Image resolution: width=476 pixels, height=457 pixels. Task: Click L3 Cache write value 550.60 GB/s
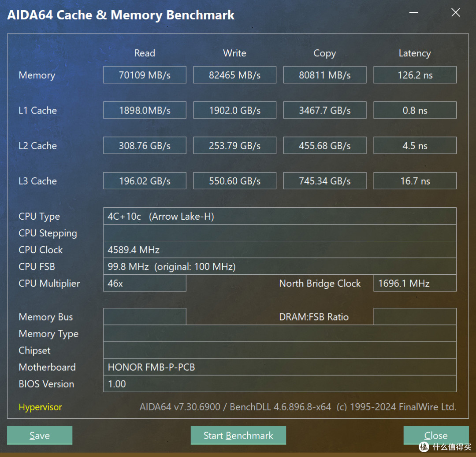click(234, 181)
